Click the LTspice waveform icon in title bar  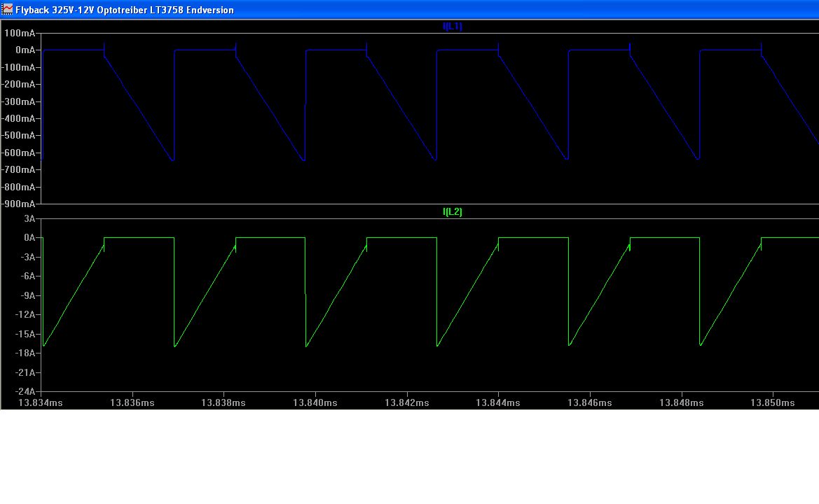point(8,10)
